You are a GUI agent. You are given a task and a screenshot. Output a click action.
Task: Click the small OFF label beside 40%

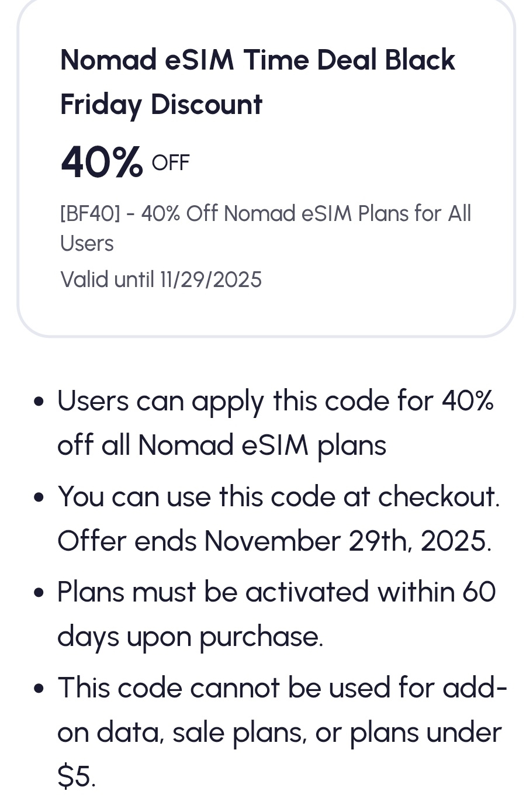171,163
